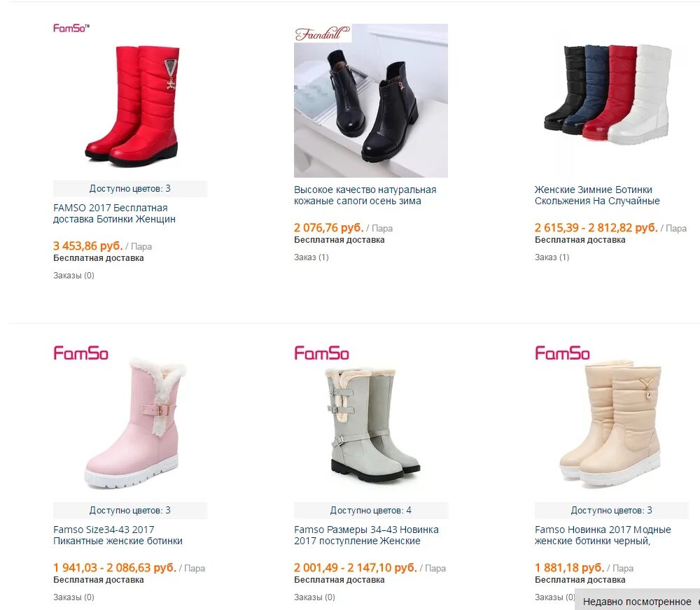Screen dimensions: 700x610
Task: Open the beige quilted boots image
Action: 612,423
